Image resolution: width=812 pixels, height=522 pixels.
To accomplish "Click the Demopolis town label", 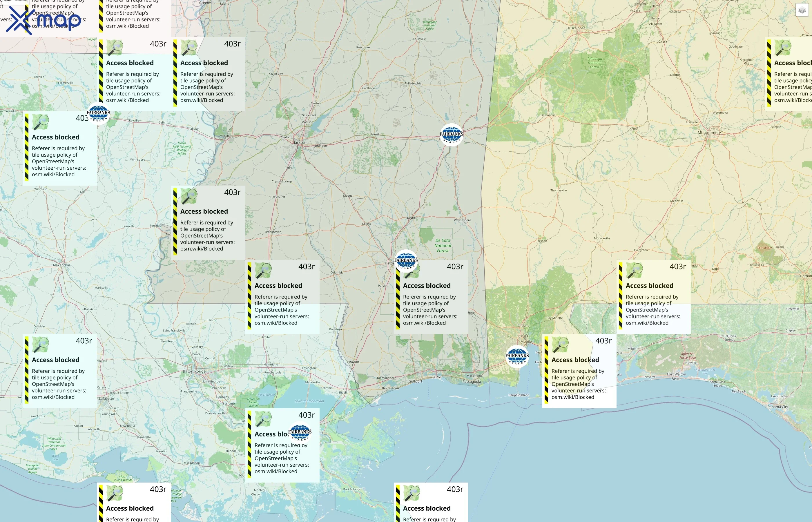I will tap(548, 115).
